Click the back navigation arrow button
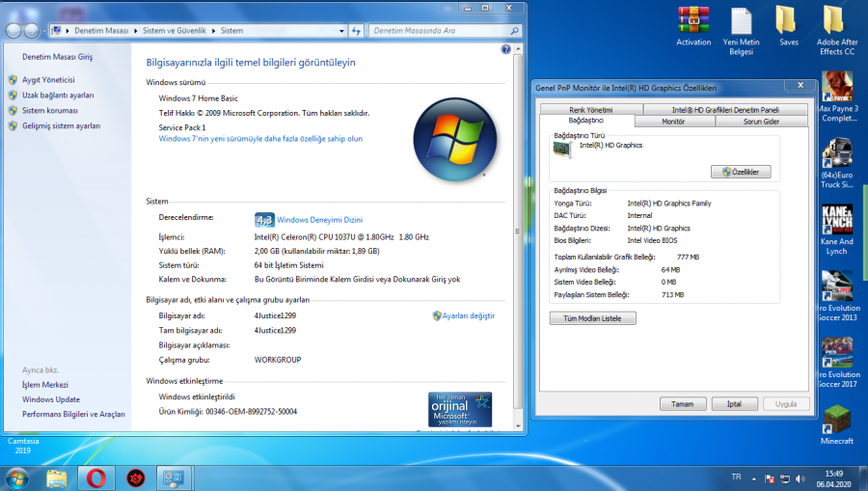This screenshot has height=491, width=868. point(14,31)
